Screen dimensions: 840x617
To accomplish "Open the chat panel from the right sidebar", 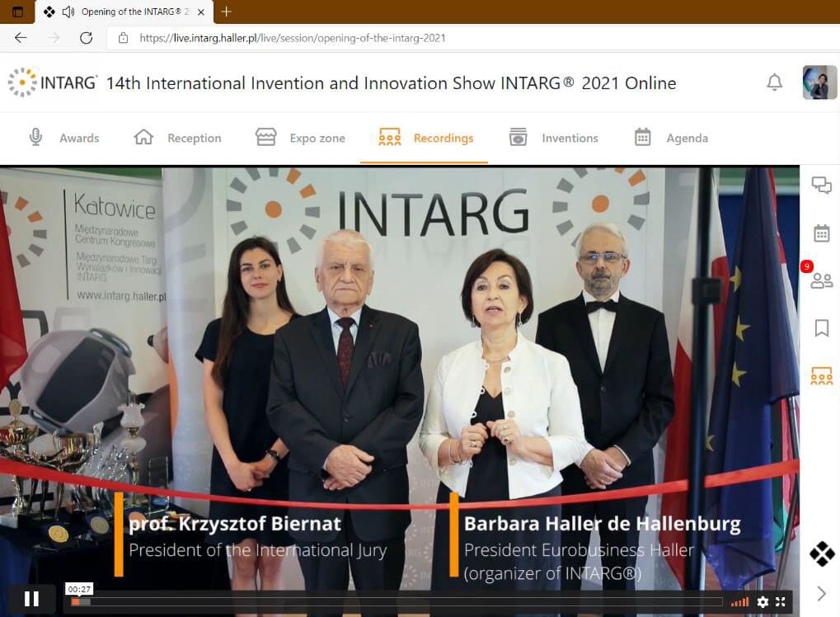I will tap(821, 186).
